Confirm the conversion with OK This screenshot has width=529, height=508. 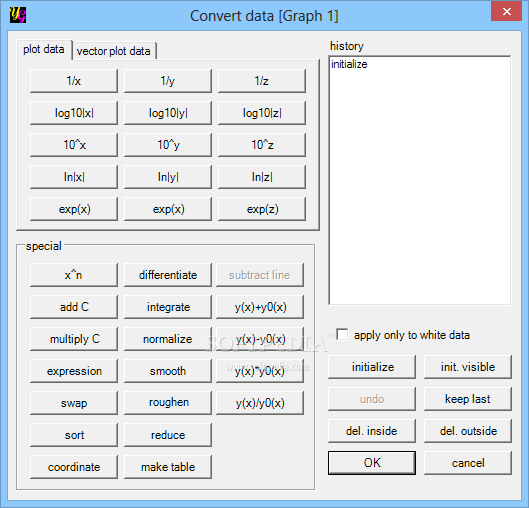point(372,463)
